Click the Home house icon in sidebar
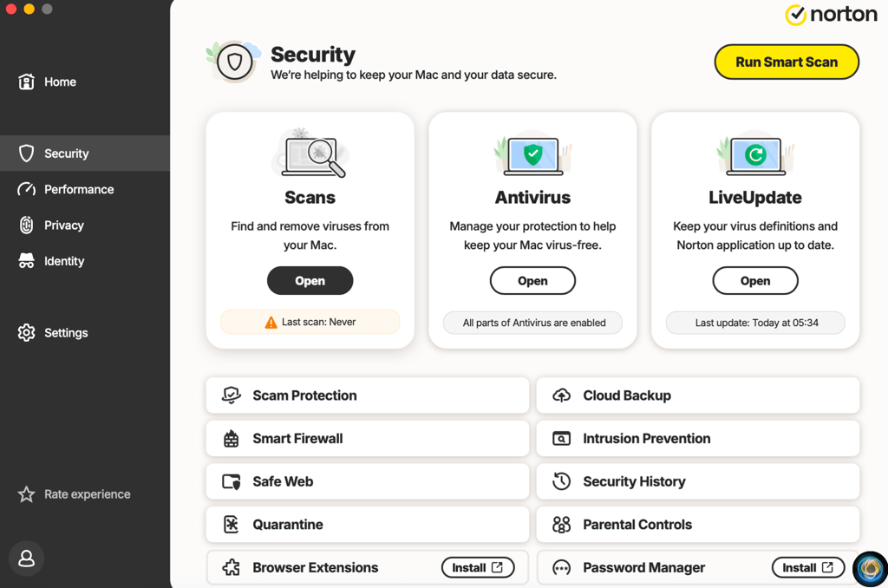Screen dimensions: 888x588 [x=26, y=82]
